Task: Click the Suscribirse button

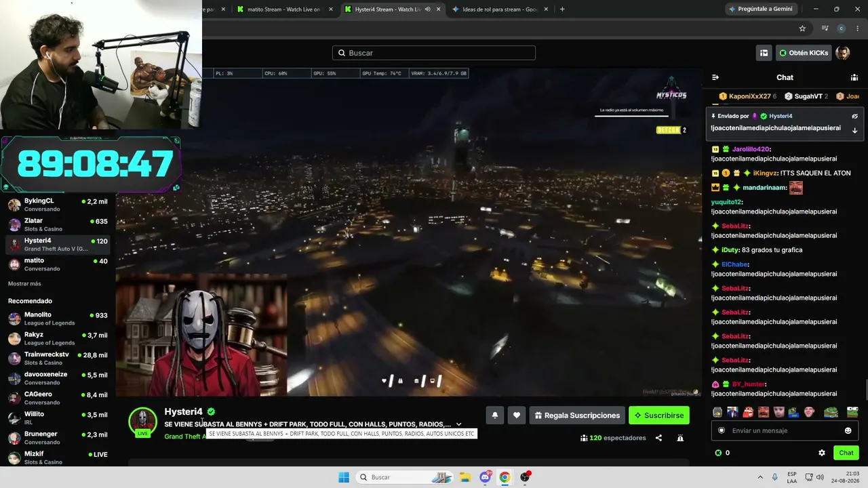Action: pyautogui.click(x=659, y=415)
